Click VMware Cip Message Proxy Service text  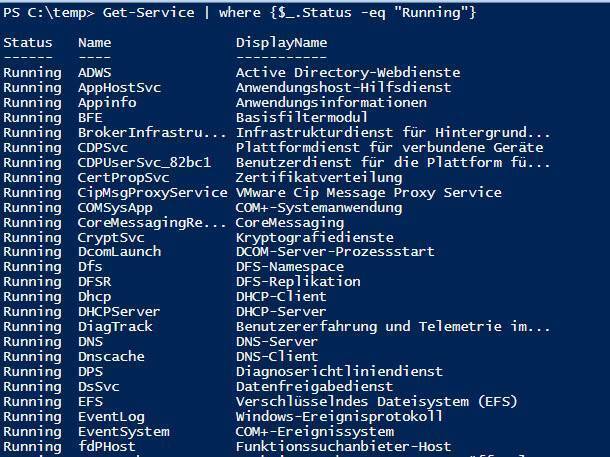coord(368,192)
